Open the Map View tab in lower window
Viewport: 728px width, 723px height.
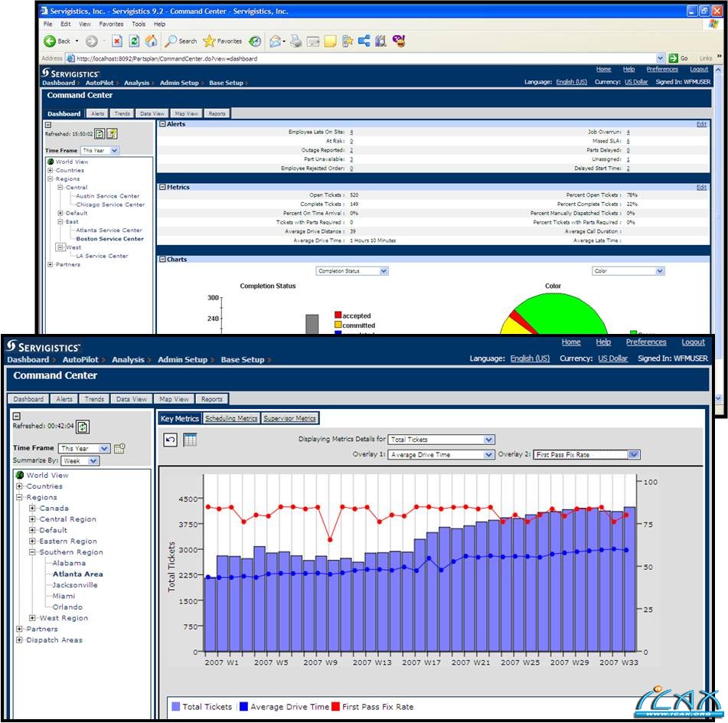coord(174,399)
